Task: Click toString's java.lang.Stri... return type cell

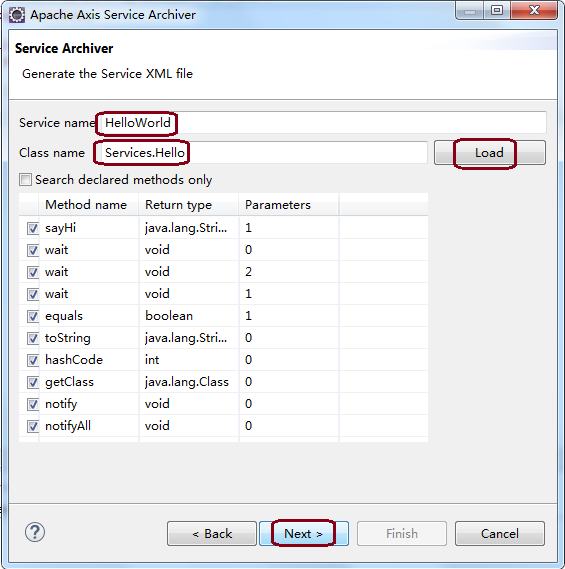Action: tap(189, 338)
